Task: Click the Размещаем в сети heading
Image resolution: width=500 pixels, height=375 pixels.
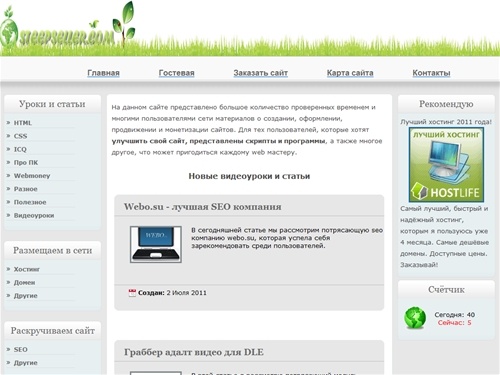Action: click(52, 251)
